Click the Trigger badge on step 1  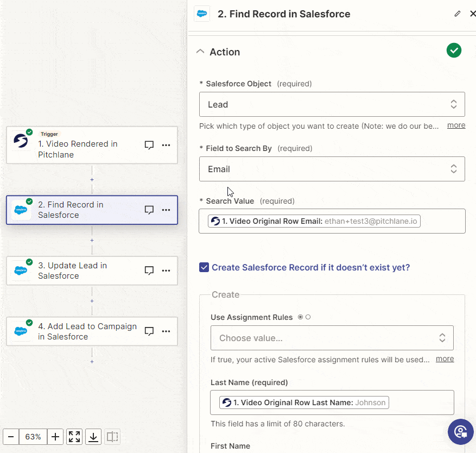49,134
